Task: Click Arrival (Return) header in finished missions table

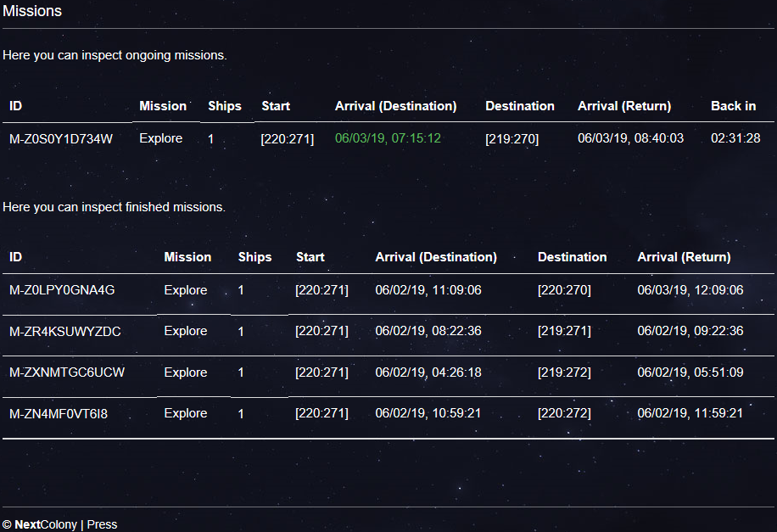Action: 684,257
